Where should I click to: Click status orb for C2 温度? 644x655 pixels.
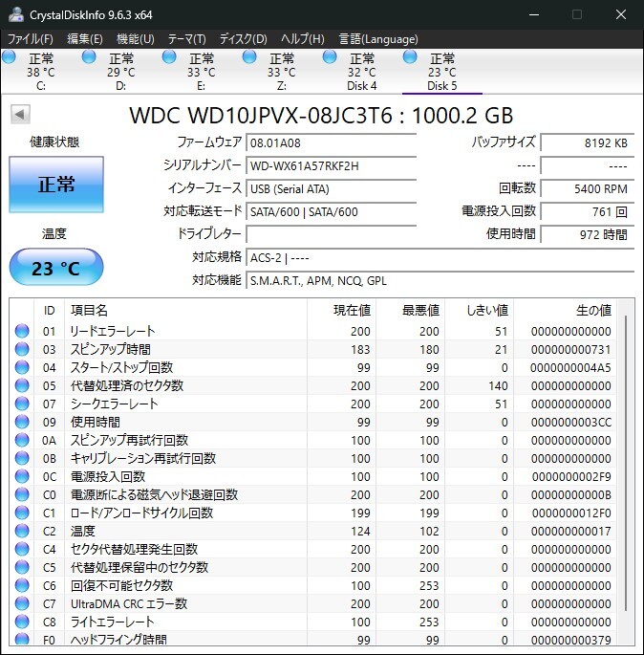coord(22,531)
